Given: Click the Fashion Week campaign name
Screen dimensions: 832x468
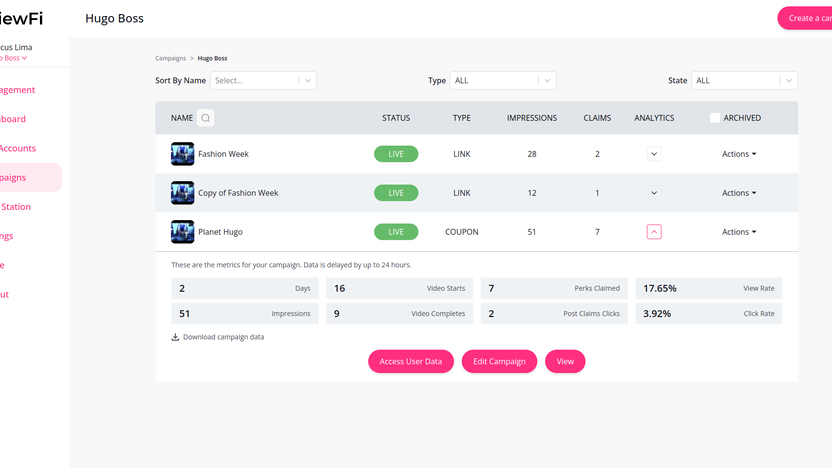Looking at the screenshot, I should click(x=223, y=154).
